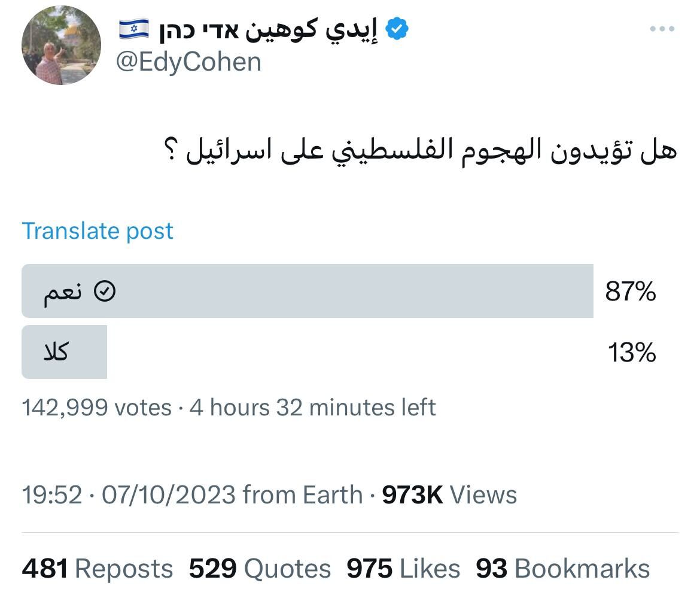
Task: Click the selected checkmark on the 87% option
Action: (106, 292)
